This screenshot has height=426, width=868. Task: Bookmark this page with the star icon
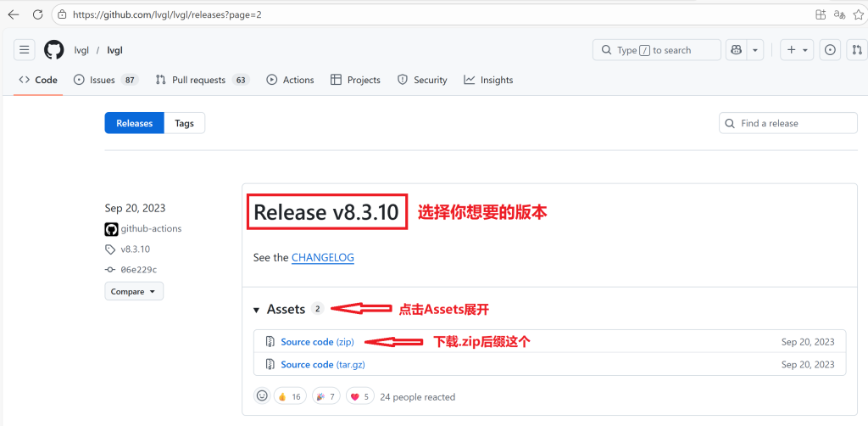(859, 14)
